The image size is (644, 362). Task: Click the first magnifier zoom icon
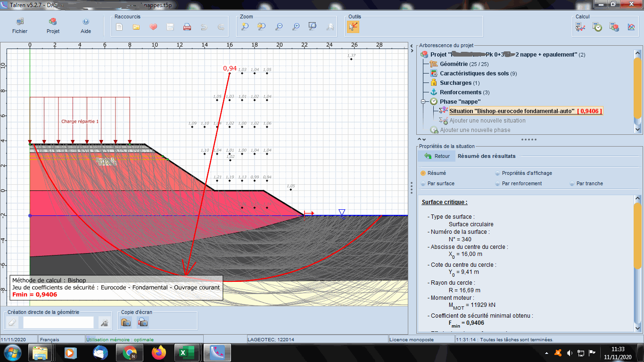[x=245, y=27]
